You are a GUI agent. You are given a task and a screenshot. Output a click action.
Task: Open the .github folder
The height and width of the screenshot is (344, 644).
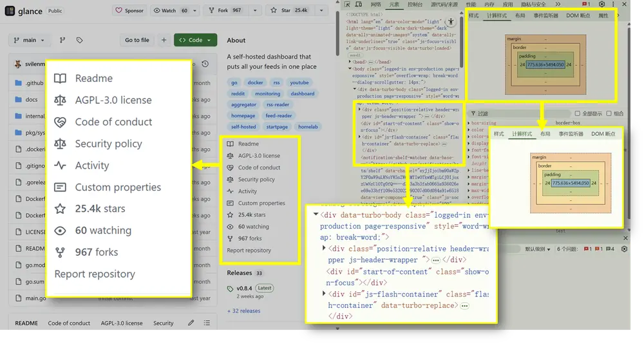34,82
